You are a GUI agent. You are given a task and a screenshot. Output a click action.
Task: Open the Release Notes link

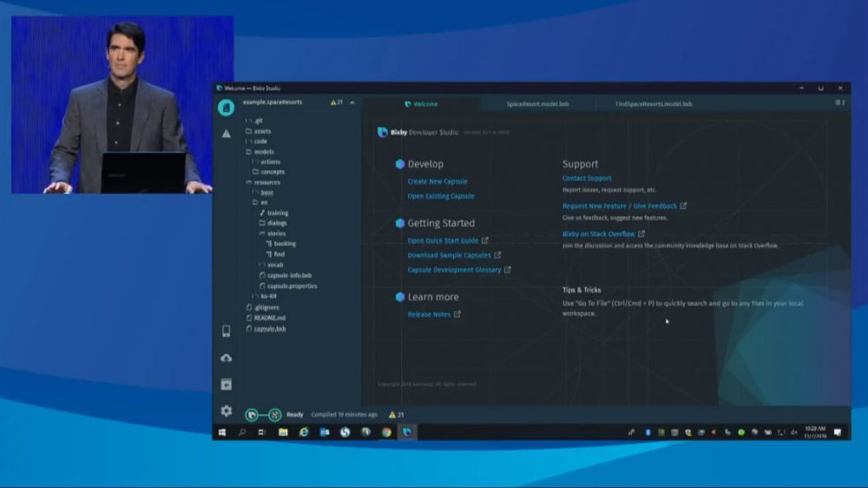point(429,314)
